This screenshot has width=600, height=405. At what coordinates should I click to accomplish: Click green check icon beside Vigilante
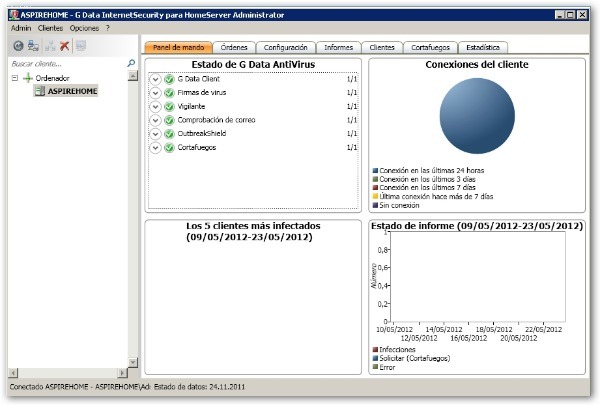(x=169, y=106)
